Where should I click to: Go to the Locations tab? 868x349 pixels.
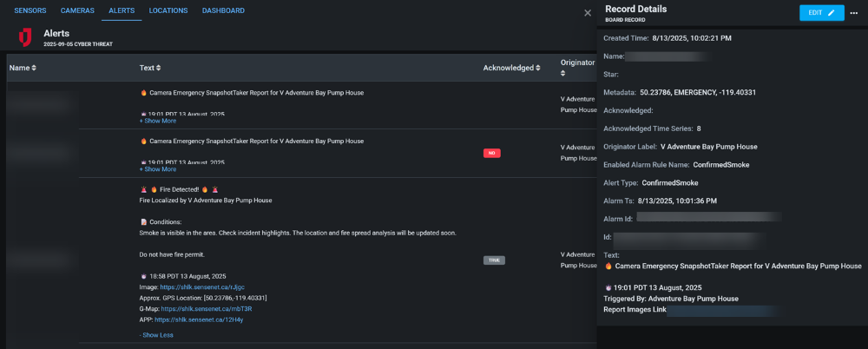pyautogui.click(x=167, y=10)
